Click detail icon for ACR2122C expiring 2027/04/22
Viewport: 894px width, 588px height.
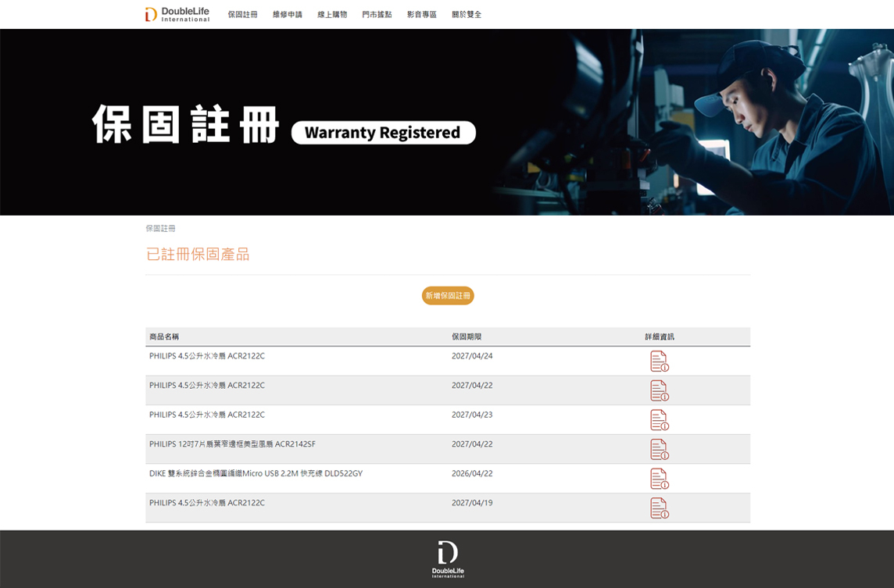tap(659, 390)
